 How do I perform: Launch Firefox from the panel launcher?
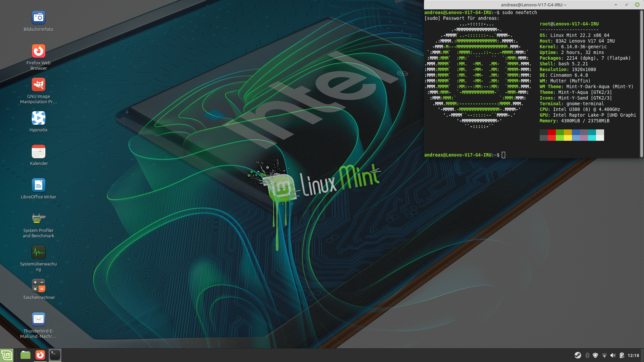(x=40, y=355)
